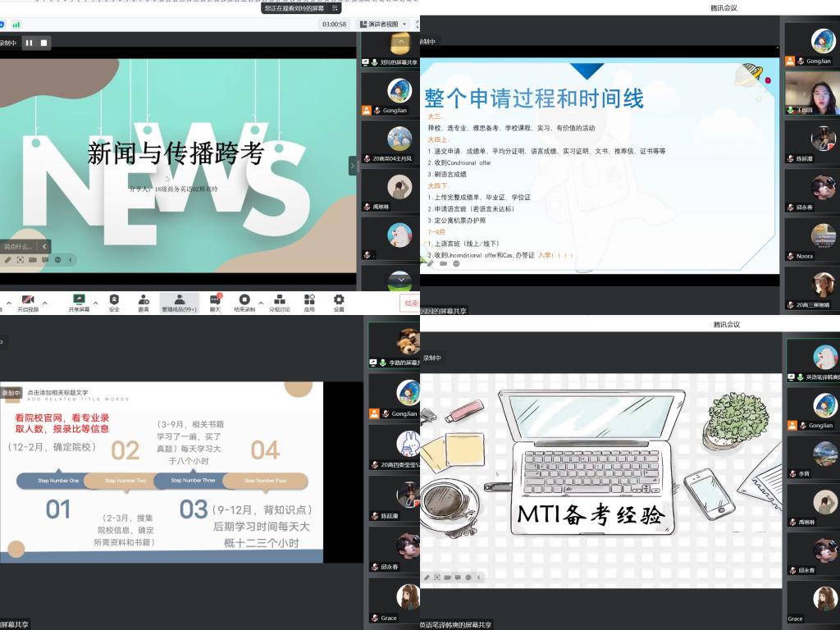Turn on video (开启视频)
Image resolution: width=840 pixels, height=630 pixels.
tap(28, 302)
